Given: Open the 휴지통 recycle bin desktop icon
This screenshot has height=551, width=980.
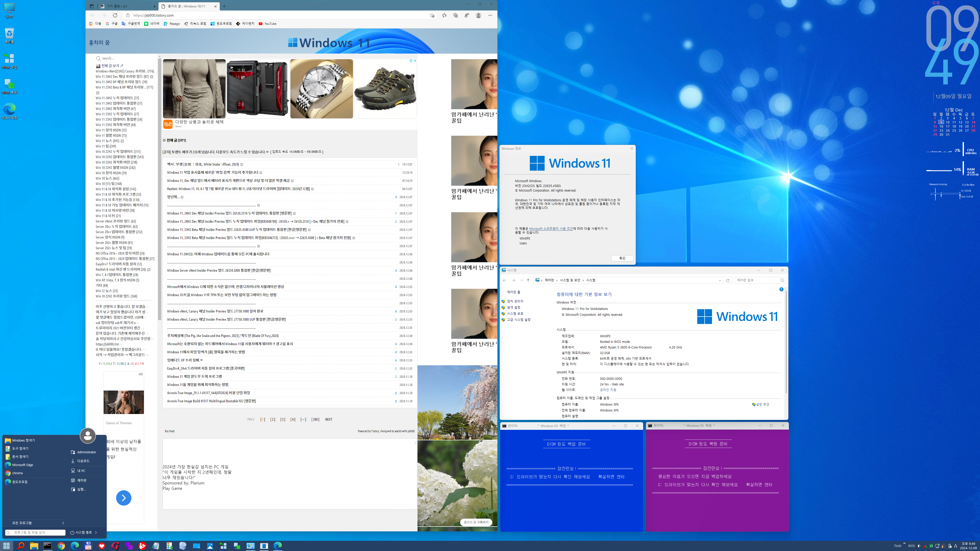Looking at the screenshot, I should (x=9, y=36).
